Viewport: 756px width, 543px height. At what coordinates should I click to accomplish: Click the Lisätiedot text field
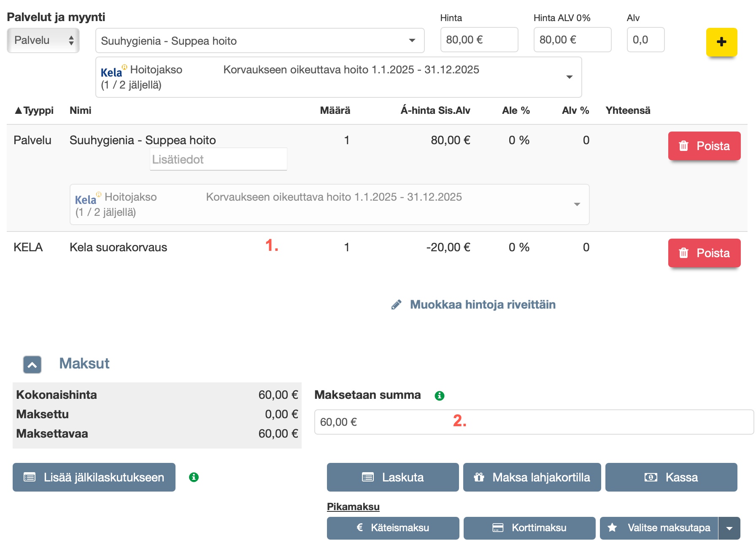(x=218, y=159)
